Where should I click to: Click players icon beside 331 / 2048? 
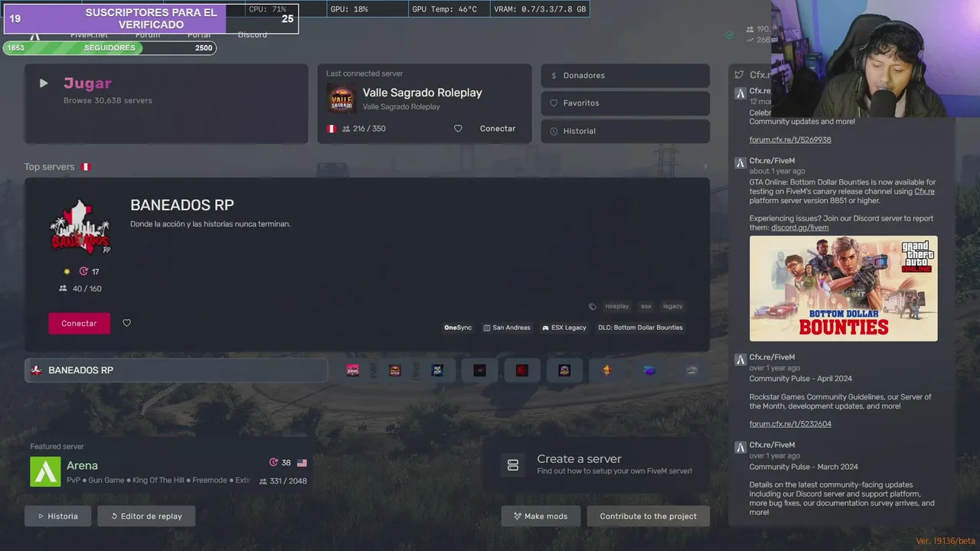coord(263,481)
